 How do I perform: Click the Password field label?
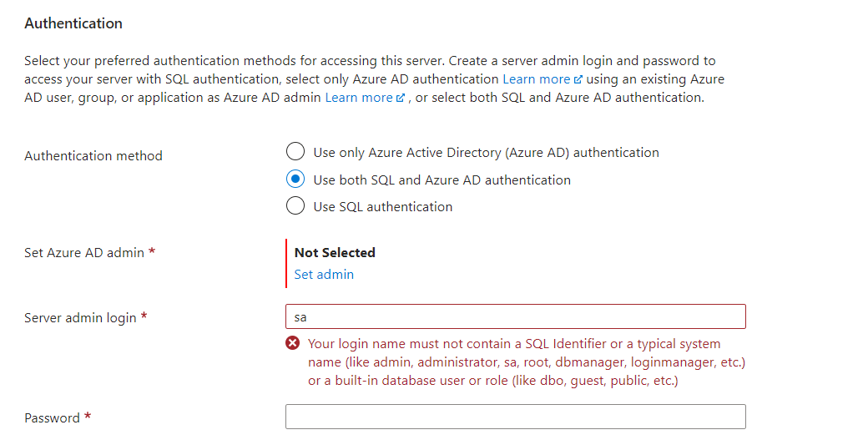(52, 417)
